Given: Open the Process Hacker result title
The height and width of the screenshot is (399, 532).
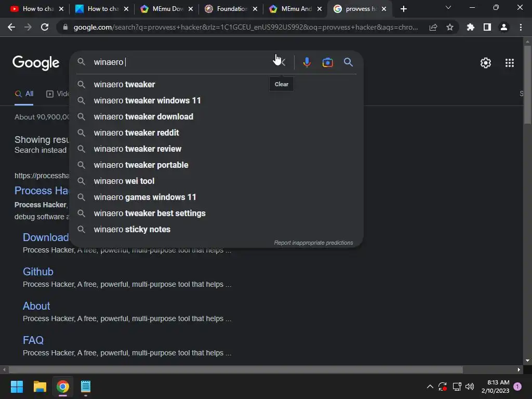Looking at the screenshot, I should (x=42, y=191).
